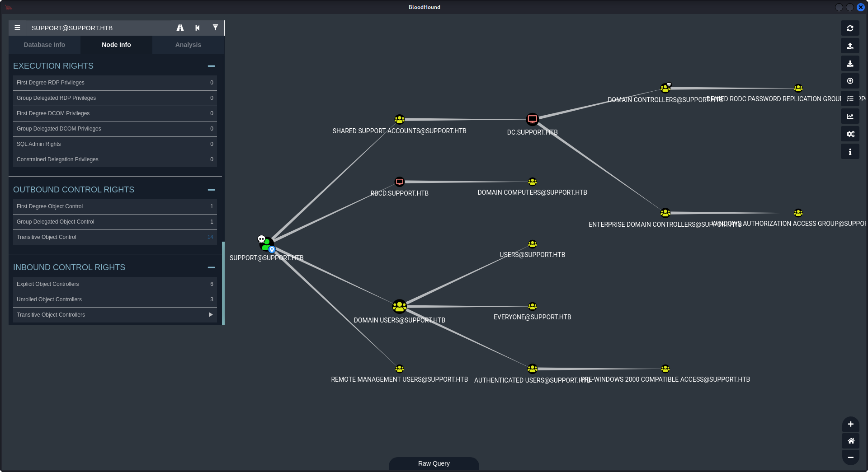The width and height of the screenshot is (868, 472).
Task: Select the DOMAIN USERS group node
Action: click(x=399, y=307)
